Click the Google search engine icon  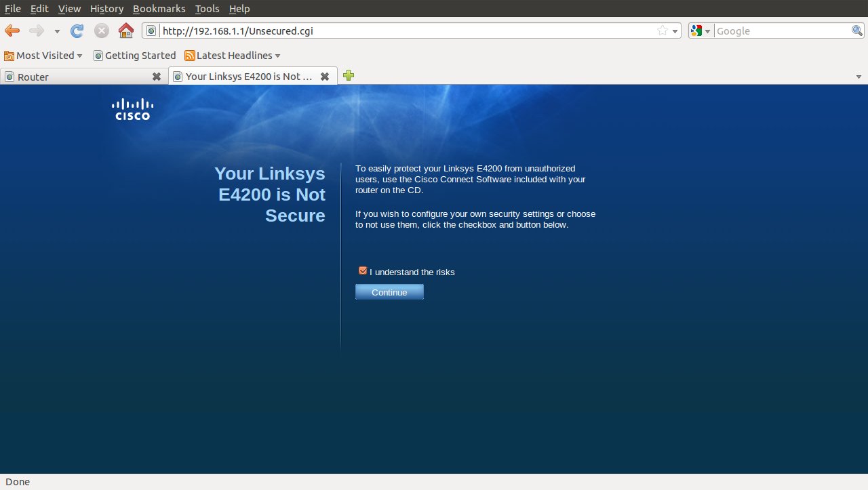(696, 30)
